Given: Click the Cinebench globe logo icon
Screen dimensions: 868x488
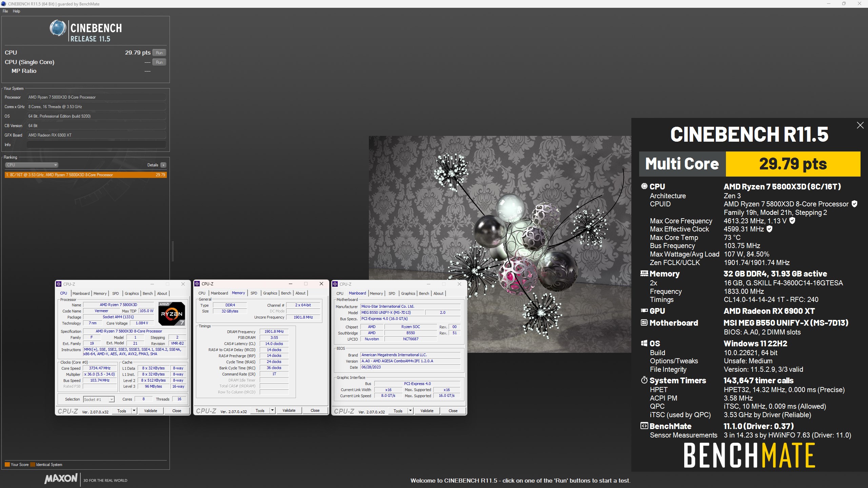Looking at the screenshot, I should coord(58,28).
